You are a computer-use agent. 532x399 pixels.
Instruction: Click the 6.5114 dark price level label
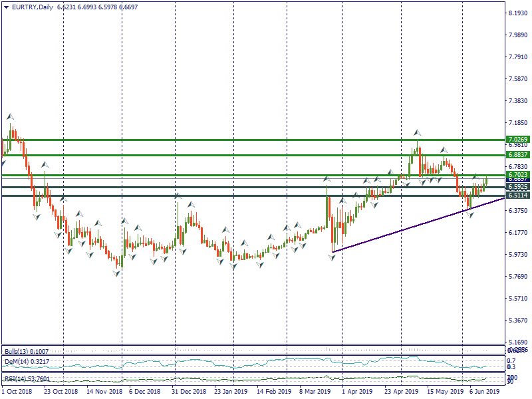tap(517, 196)
